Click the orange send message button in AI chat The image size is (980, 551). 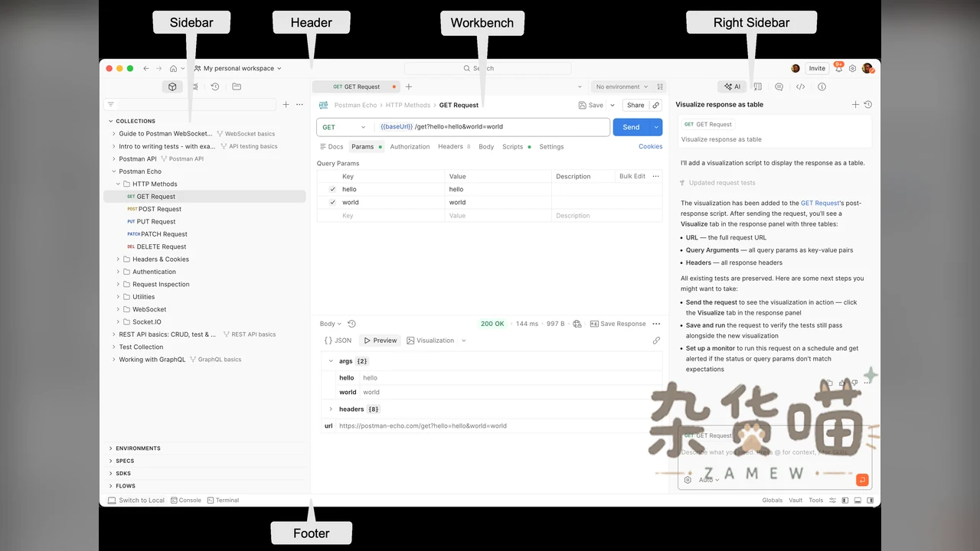tap(862, 480)
